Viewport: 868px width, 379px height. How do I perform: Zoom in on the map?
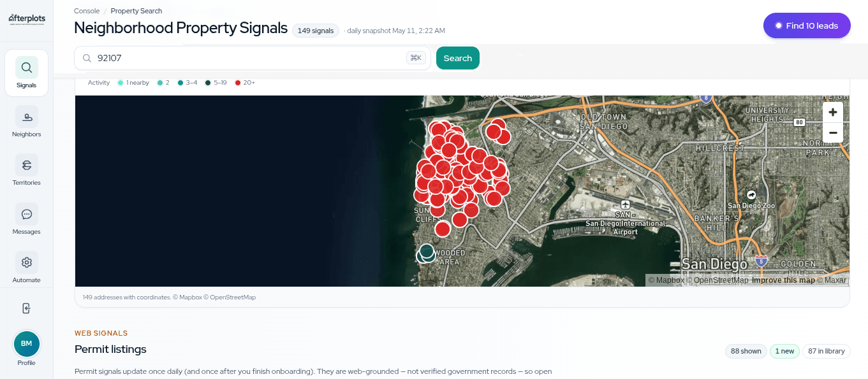(833, 113)
